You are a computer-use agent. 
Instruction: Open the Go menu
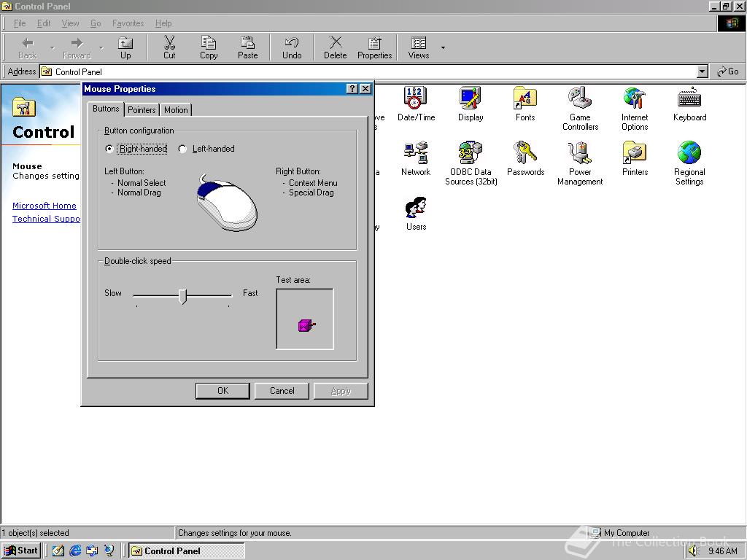[96, 23]
